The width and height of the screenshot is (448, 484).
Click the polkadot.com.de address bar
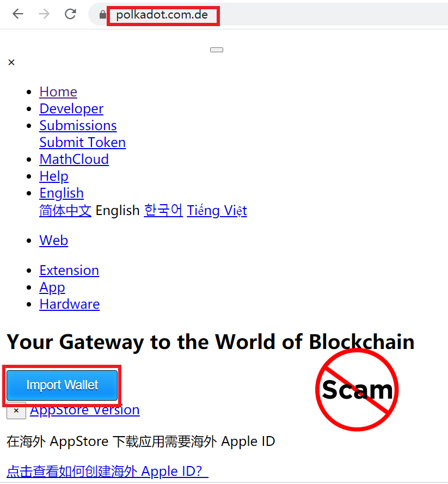point(162,15)
